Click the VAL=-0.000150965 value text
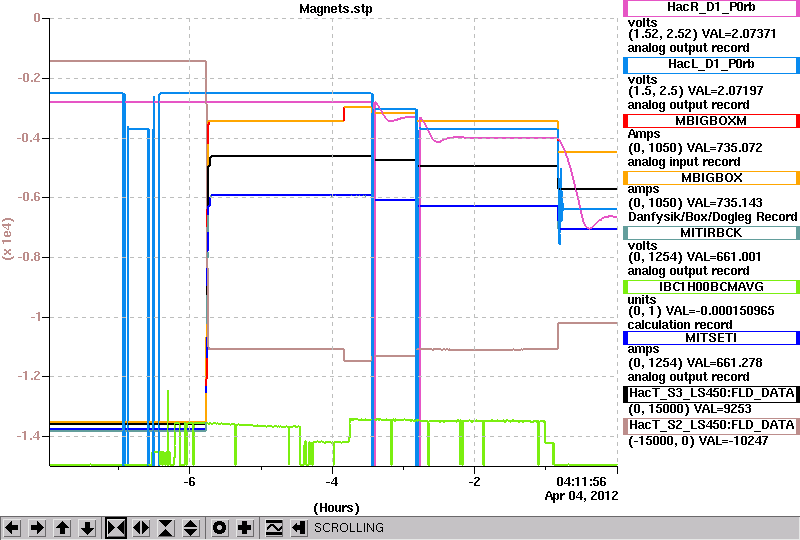800x540 pixels. (x=720, y=311)
